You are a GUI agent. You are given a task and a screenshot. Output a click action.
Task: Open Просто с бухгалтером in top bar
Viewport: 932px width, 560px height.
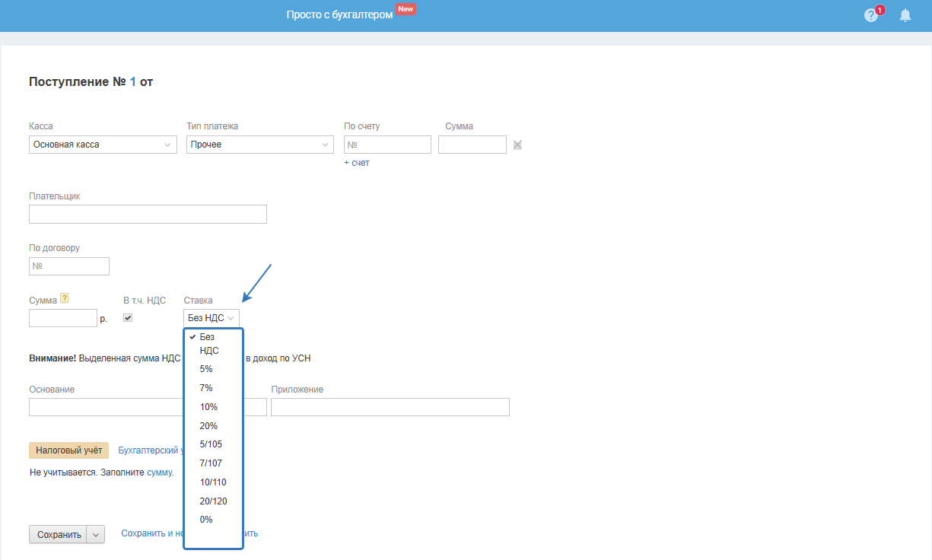click(x=339, y=15)
